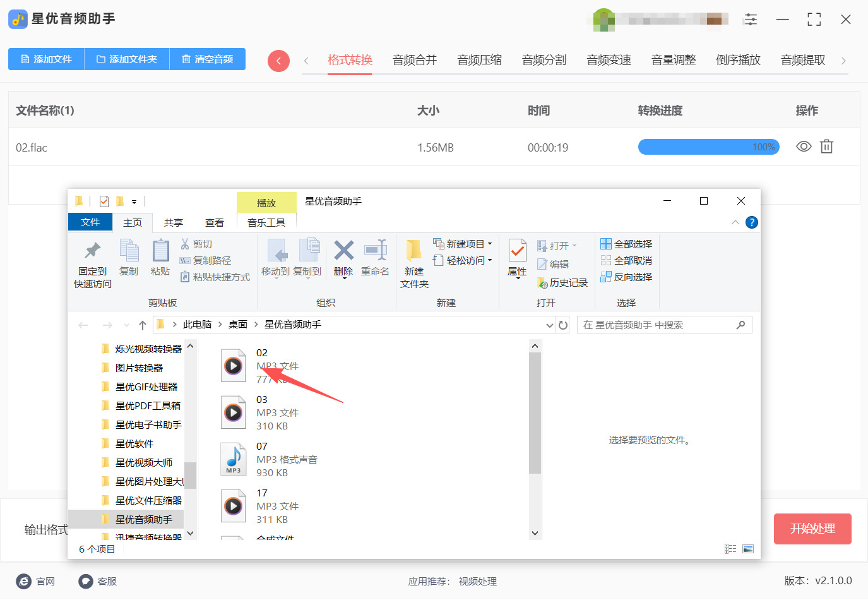
Task: Click the 清空音频 button
Action: (x=208, y=59)
